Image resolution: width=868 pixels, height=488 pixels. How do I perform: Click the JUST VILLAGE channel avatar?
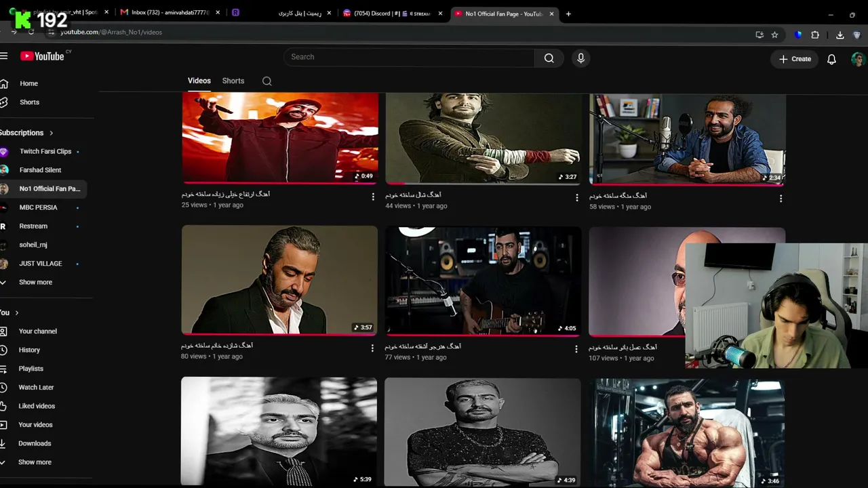[x=4, y=264]
